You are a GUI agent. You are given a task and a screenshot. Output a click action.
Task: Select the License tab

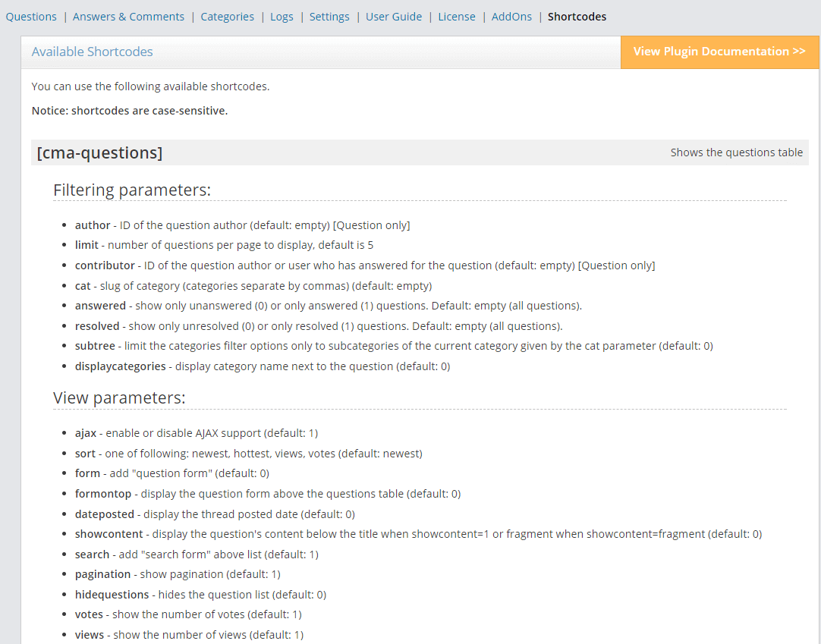[x=457, y=16]
